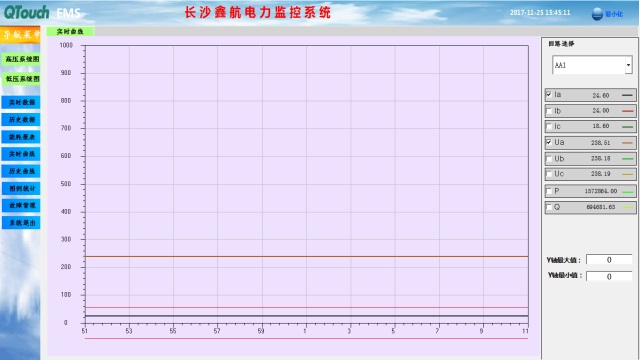Open 高压系统图 high-voltage diagram
This screenshot has width=640, height=360.
[x=21, y=59]
